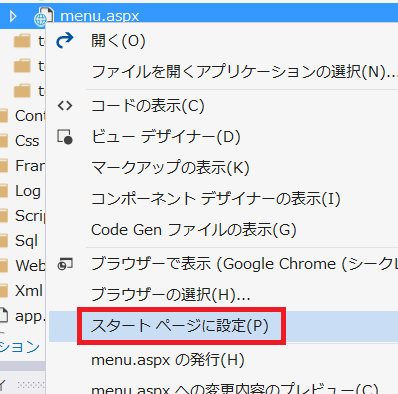
Task: Click the blue ション tab link at bottom left
Action: (x=20, y=347)
